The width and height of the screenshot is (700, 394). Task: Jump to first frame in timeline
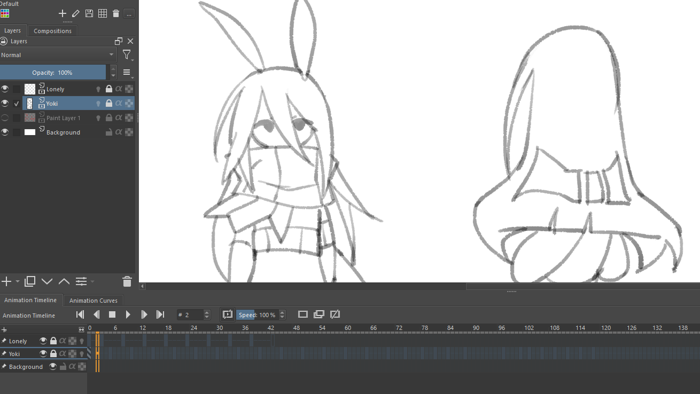80,315
